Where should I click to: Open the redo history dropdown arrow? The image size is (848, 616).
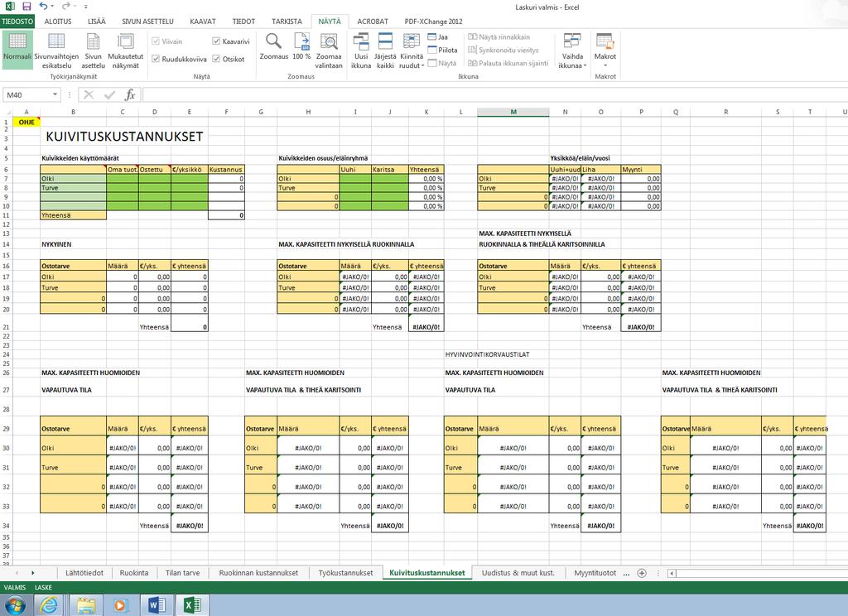(x=74, y=7)
